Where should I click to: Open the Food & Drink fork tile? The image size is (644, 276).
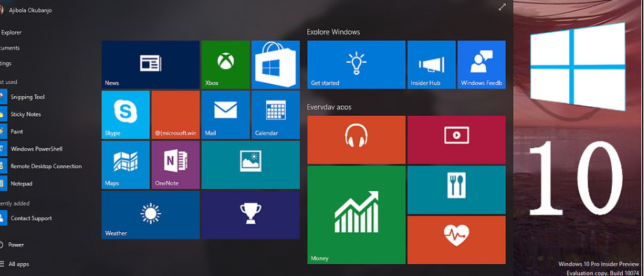pos(456,190)
